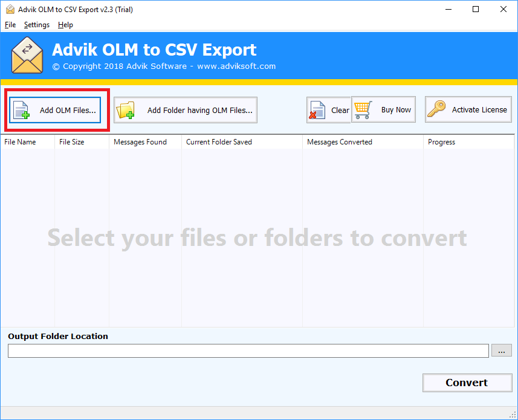The width and height of the screenshot is (518, 420).
Task: Browse output folder with the ... button
Action: (502, 351)
